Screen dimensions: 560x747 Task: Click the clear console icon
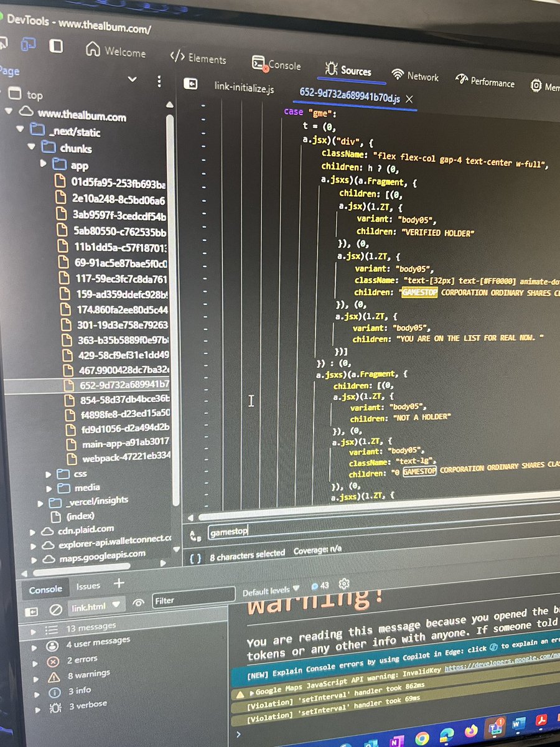point(55,609)
